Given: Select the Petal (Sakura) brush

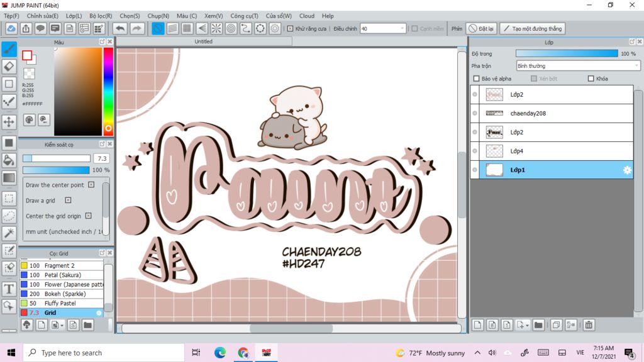Looking at the screenshot, I should click(x=62, y=275).
